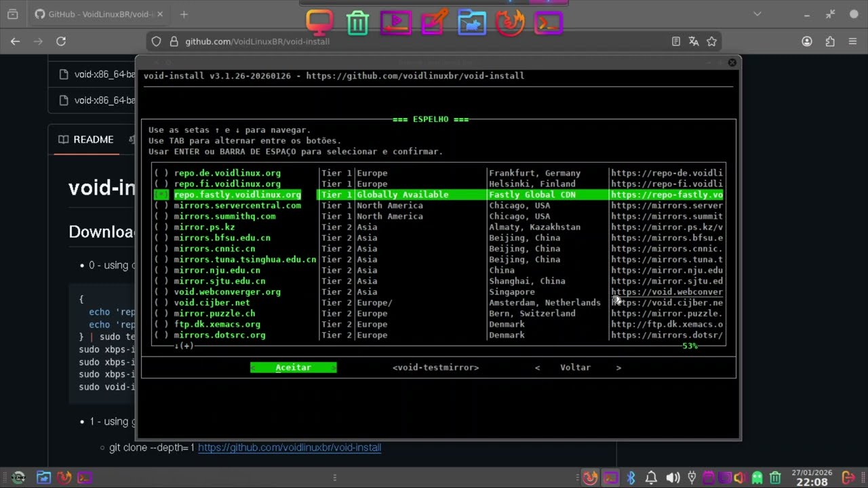Select the mirrors.servercentral.com radio button
This screenshot has width=868, height=488.
161,205
